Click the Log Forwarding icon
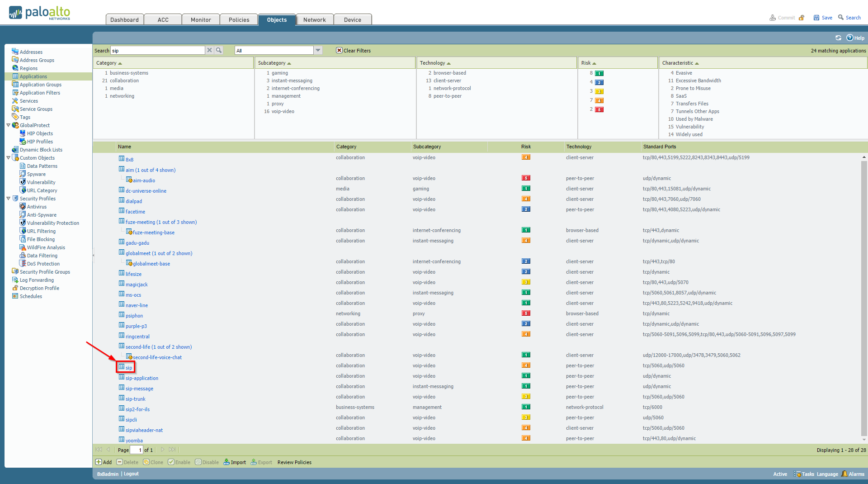This screenshot has width=868, height=484. 15,280
